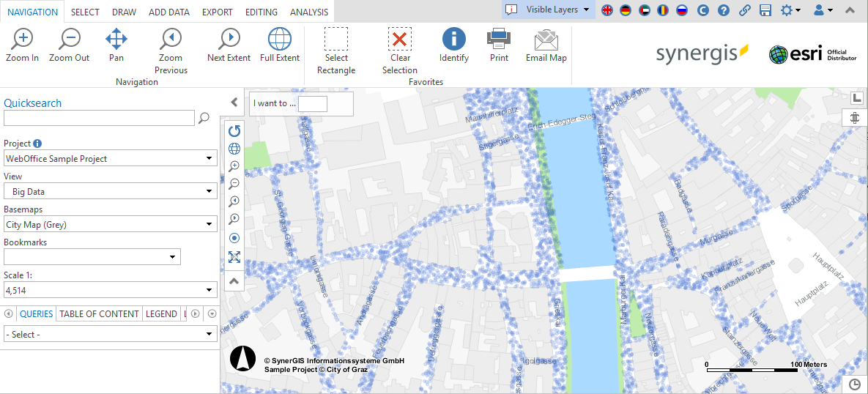
Task: Open the TABLE OF CONTENT tab
Action: [x=99, y=313]
